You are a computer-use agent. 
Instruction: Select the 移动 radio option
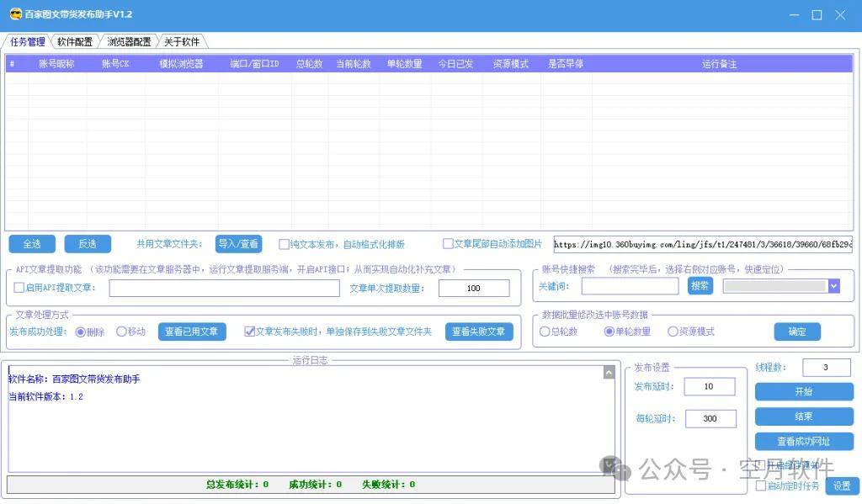tap(121, 332)
